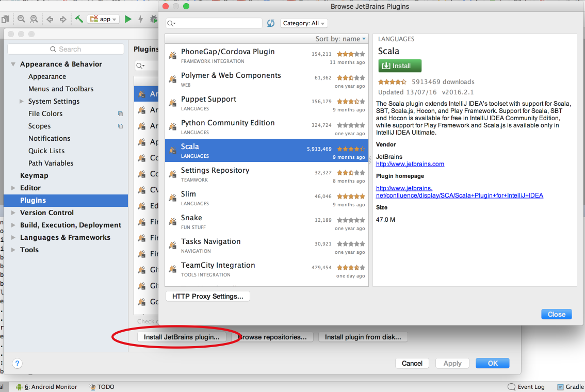The height and width of the screenshot is (392, 585).
Task: Open the app run configuration dropdown
Action: point(103,19)
